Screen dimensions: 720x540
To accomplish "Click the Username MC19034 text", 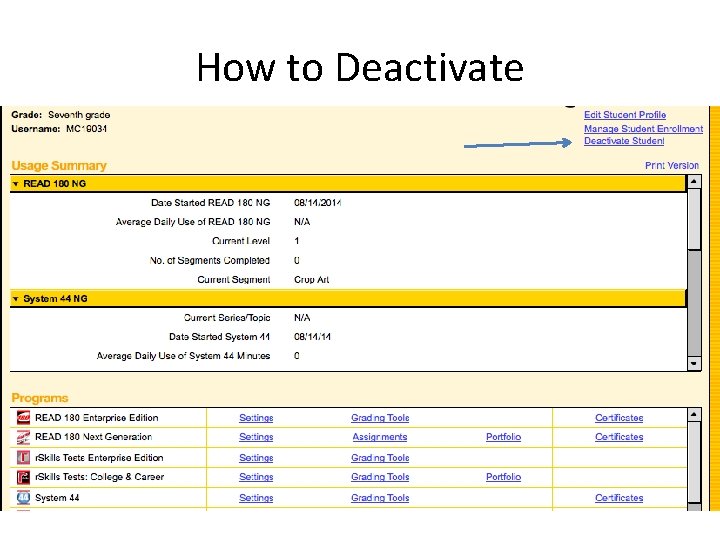I will click(59, 129).
